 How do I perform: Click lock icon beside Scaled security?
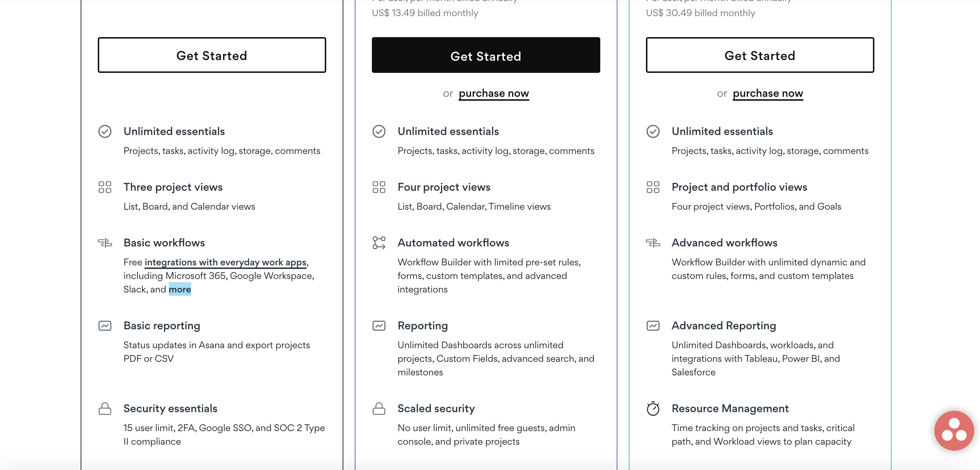[379, 408]
